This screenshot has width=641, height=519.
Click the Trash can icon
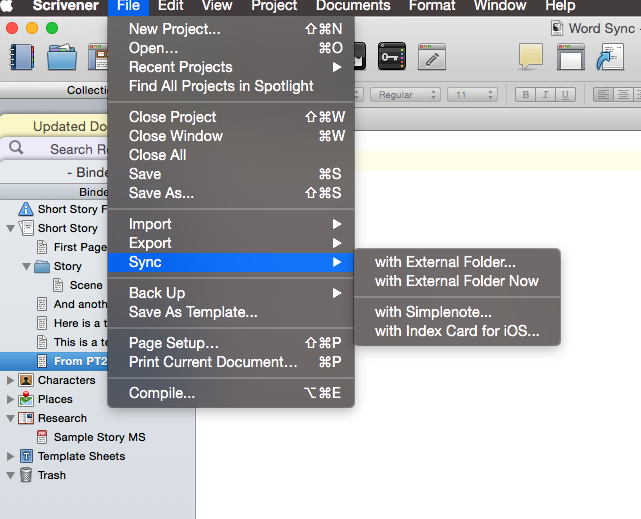pyautogui.click(x=26, y=475)
